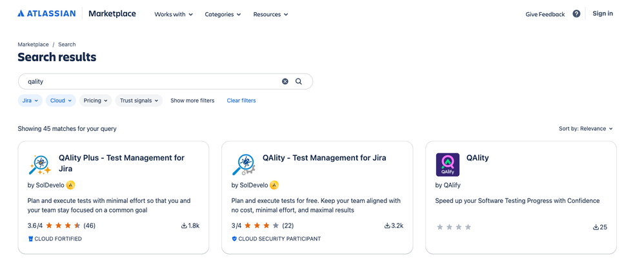Click Show more filters
The height and width of the screenshot is (259, 644).
(192, 101)
